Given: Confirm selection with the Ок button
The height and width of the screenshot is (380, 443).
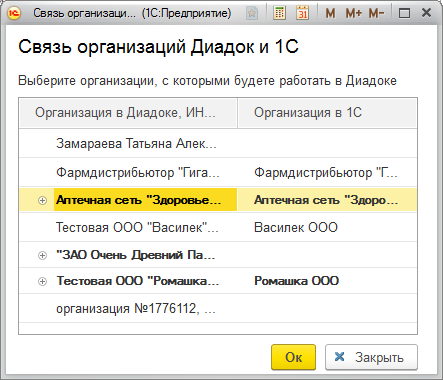Looking at the screenshot, I should [293, 357].
